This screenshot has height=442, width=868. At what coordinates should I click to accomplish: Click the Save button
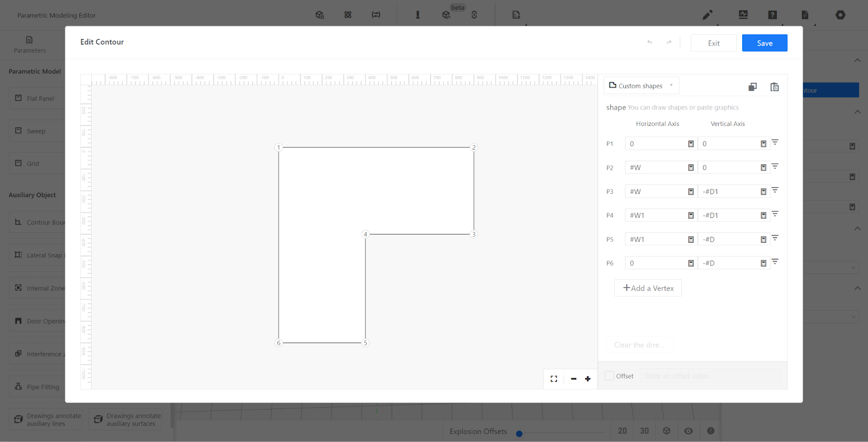pyautogui.click(x=764, y=43)
